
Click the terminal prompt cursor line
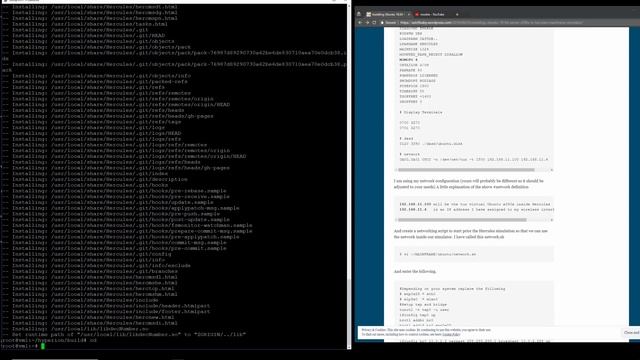(22, 346)
